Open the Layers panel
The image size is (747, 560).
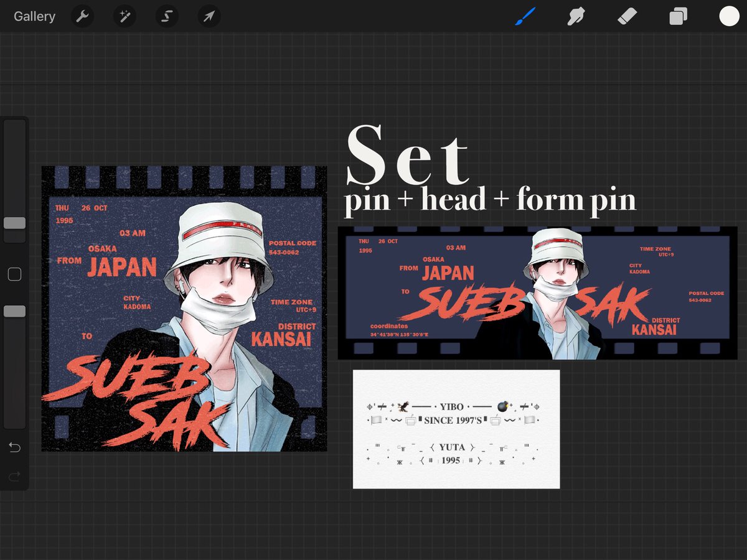click(x=678, y=16)
